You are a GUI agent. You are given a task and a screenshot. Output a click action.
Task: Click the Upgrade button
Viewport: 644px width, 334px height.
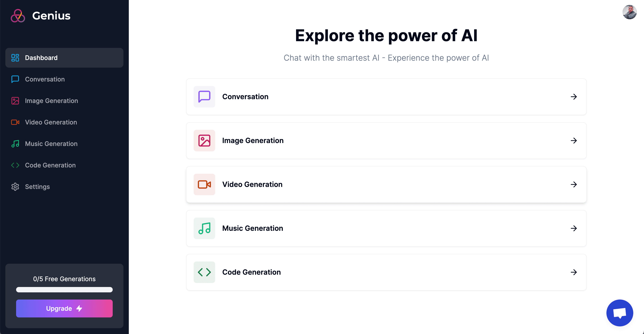click(x=64, y=308)
